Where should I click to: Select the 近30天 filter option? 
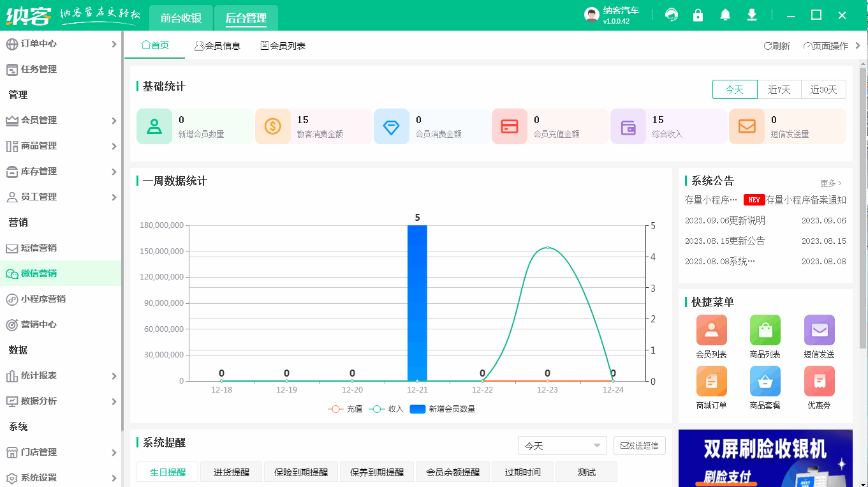click(x=823, y=89)
